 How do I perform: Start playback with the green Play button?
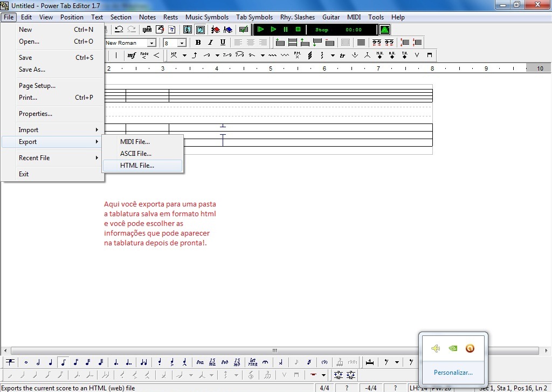pos(273,30)
